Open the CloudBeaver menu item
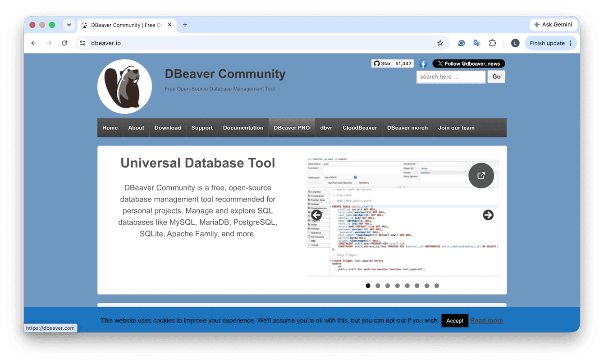The width and height of the screenshot is (604, 364). pos(360,128)
